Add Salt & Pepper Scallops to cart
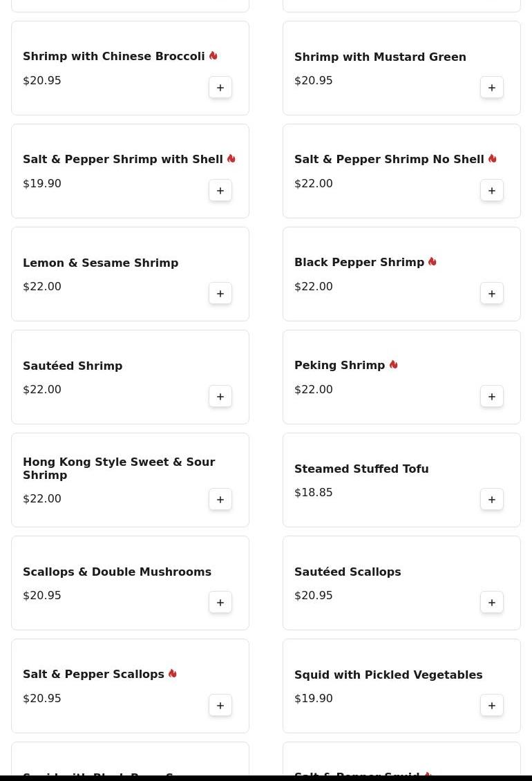532x781 pixels. point(220,706)
